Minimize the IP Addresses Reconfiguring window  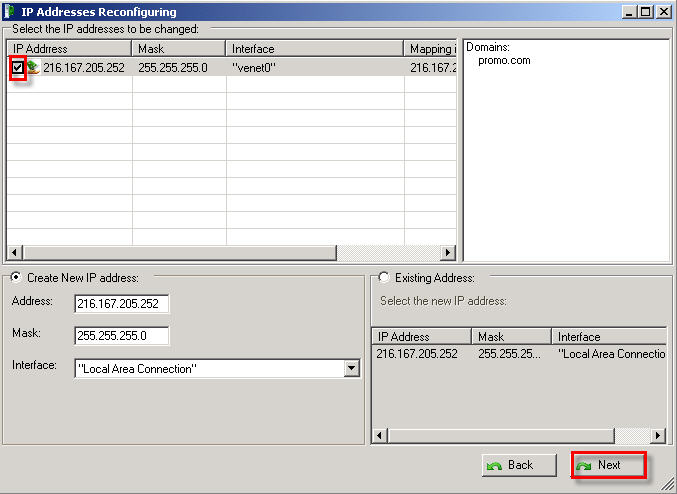coord(629,12)
